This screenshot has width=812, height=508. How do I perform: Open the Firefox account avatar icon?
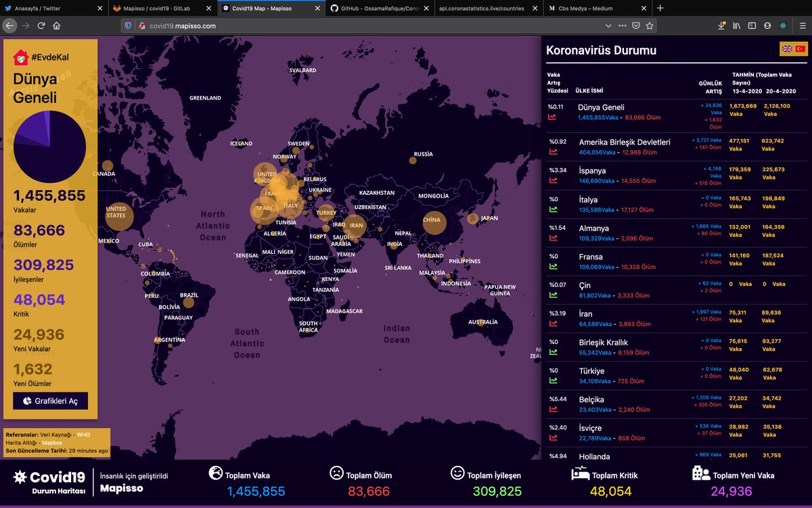[x=767, y=26]
